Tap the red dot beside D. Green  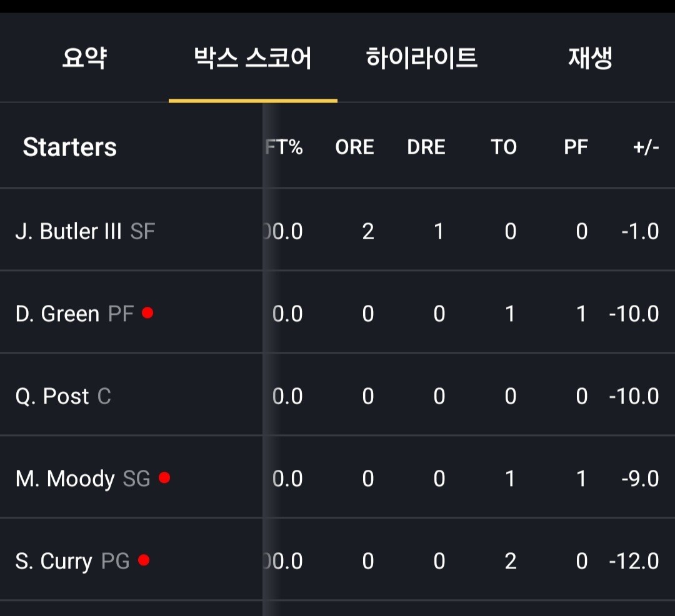pyautogui.click(x=147, y=312)
